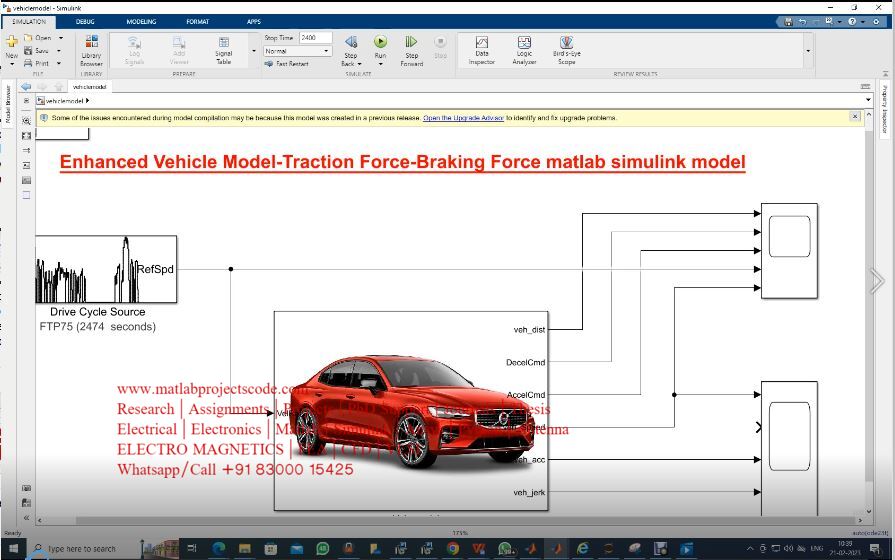
Task: Expand the Open file dropdown arrow
Action: pos(60,38)
